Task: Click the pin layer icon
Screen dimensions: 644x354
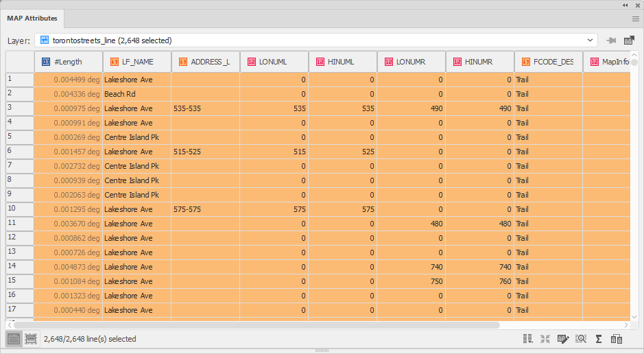Action: 612,40
